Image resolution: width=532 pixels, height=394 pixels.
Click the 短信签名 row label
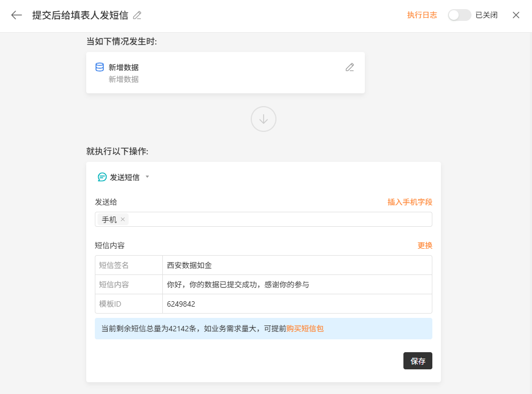[114, 265]
